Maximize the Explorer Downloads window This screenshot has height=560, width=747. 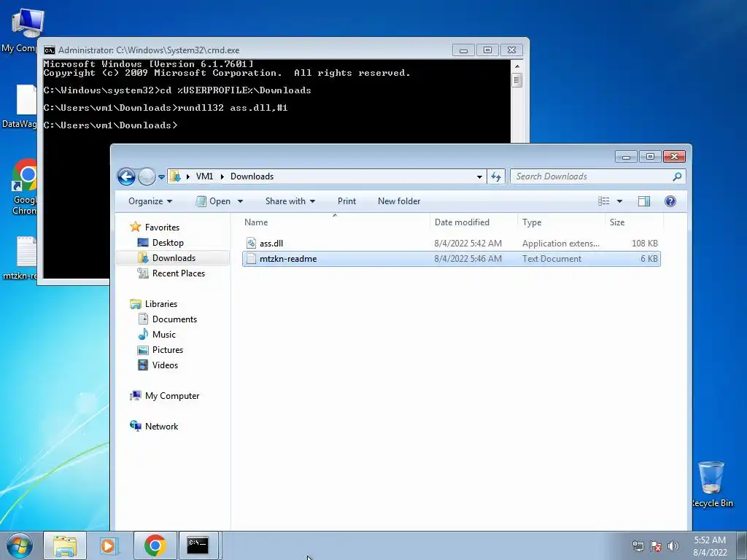[x=650, y=157]
